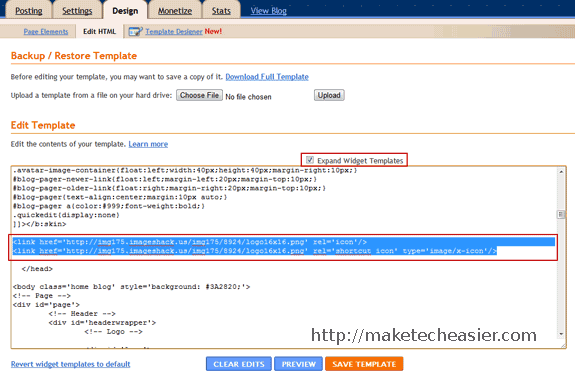
Task: Click the #blog-pager-older-link CSS line
Action: coord(169,188)
